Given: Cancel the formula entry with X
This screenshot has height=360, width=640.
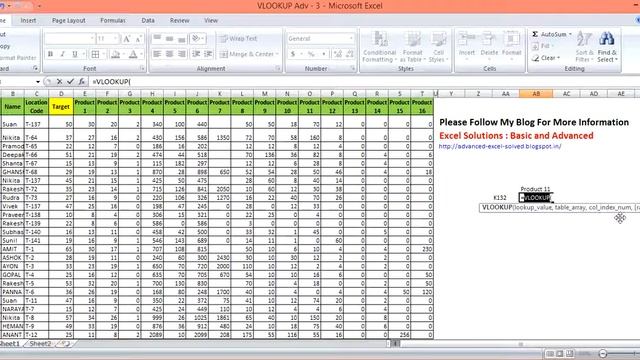Looking at the screenshot, I should pyautogui.click(x=60, y=82).
